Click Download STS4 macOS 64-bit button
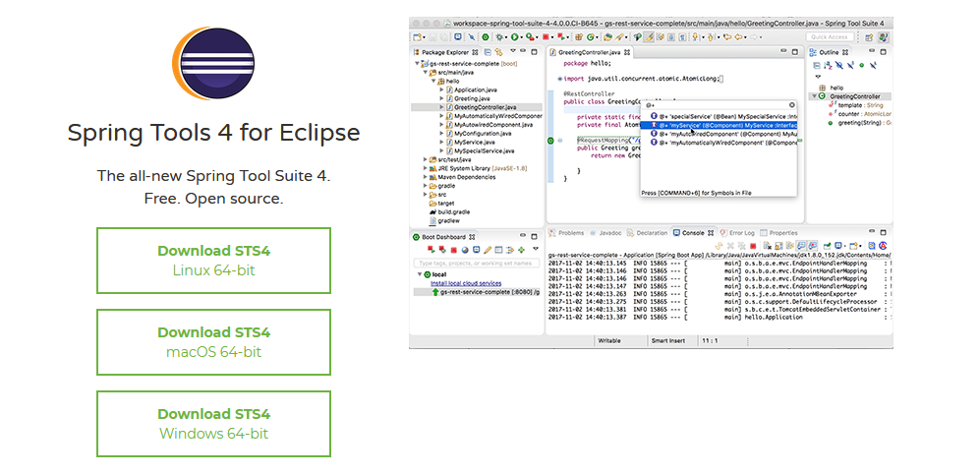This screenshot has height=475, width=980. (213, 342)
